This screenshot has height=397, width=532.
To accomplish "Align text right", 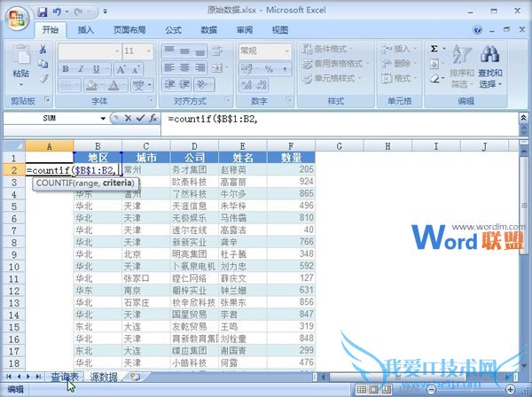I will [x=199, y=68].
